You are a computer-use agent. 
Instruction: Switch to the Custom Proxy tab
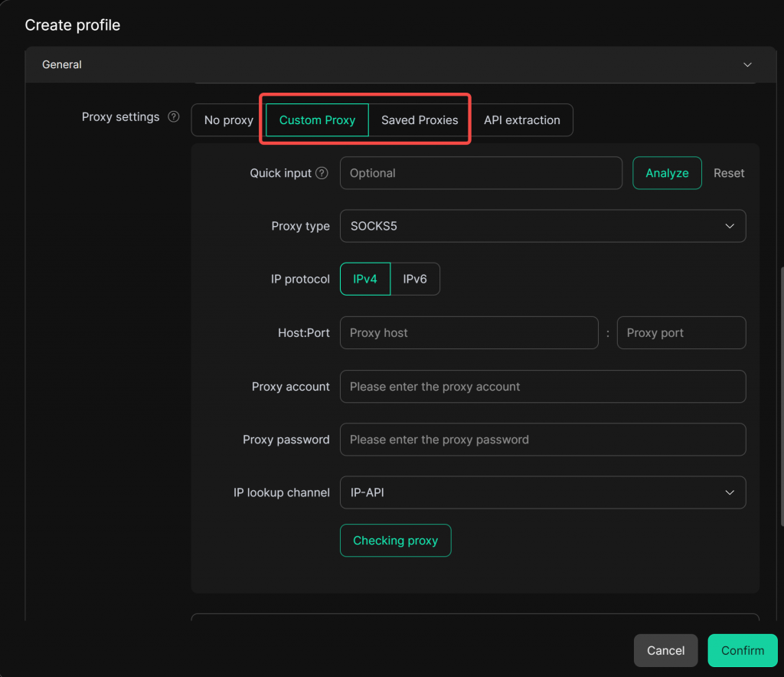click(317, 120)
